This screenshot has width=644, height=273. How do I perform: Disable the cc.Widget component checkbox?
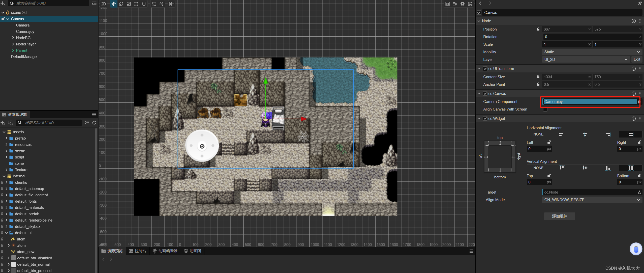pos(485,119)
